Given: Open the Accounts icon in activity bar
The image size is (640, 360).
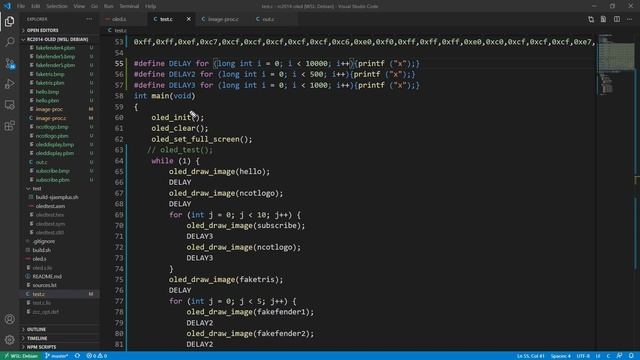Looking at the screenshot, I should [9, 319].
